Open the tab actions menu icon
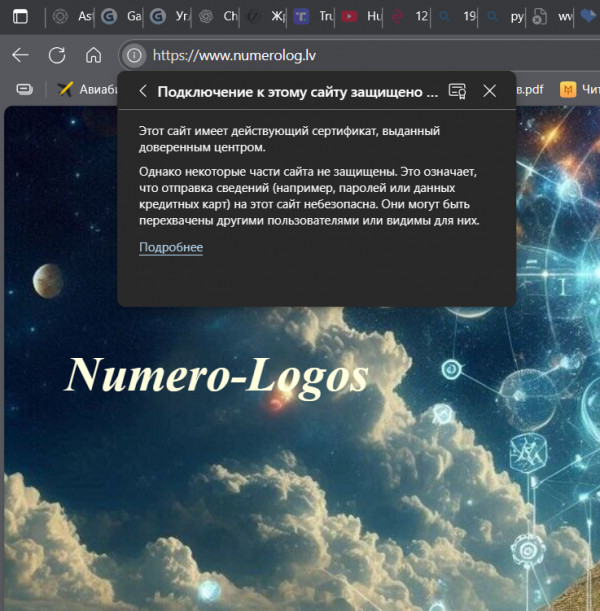This screenshot has height=611, width=600. point(20,16)
